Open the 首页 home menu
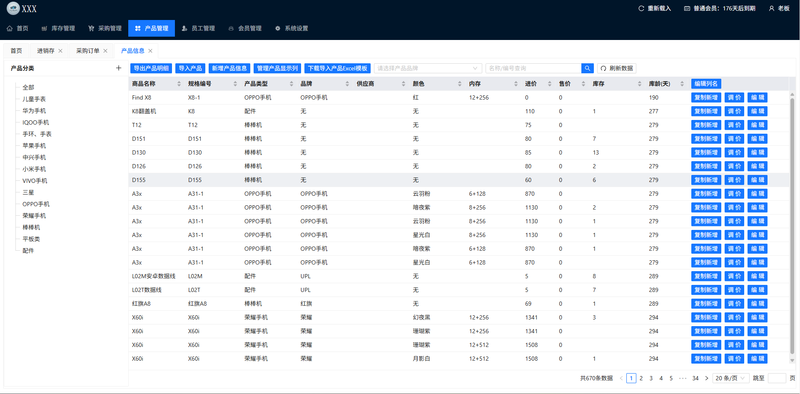The width and height of the screenshot is (800, 394). (x=17, y=29)
